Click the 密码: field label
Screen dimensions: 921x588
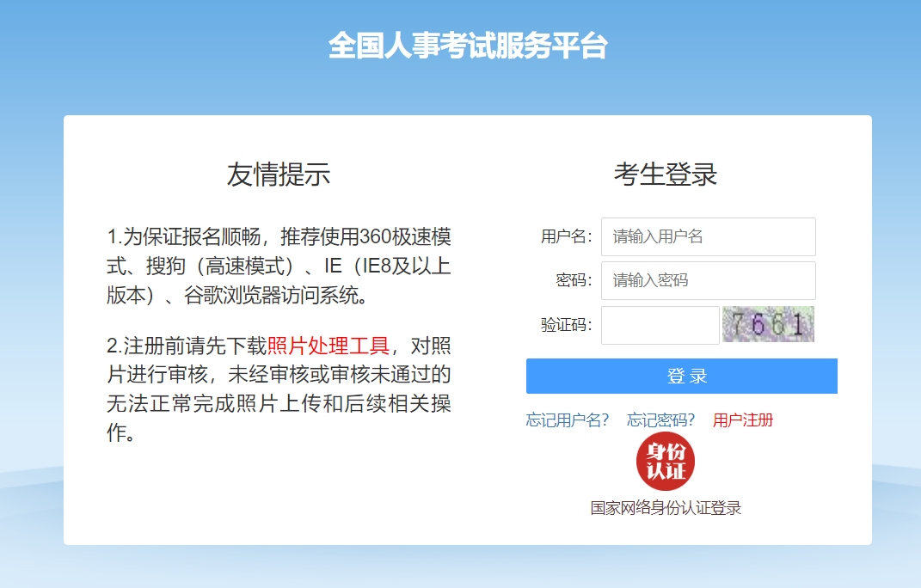click(x=574, y=280)
